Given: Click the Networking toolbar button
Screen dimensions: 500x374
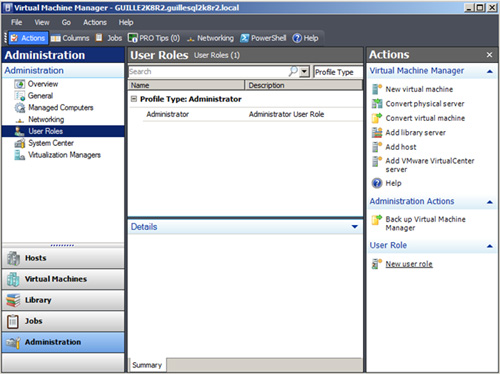Looking at the screenshot, I should coord(210,38).
